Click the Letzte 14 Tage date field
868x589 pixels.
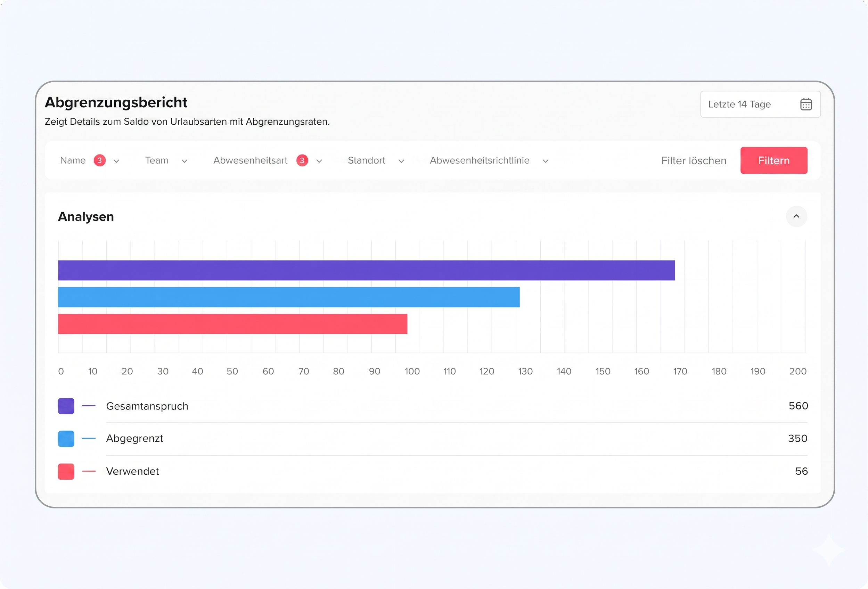click(739, 105)
